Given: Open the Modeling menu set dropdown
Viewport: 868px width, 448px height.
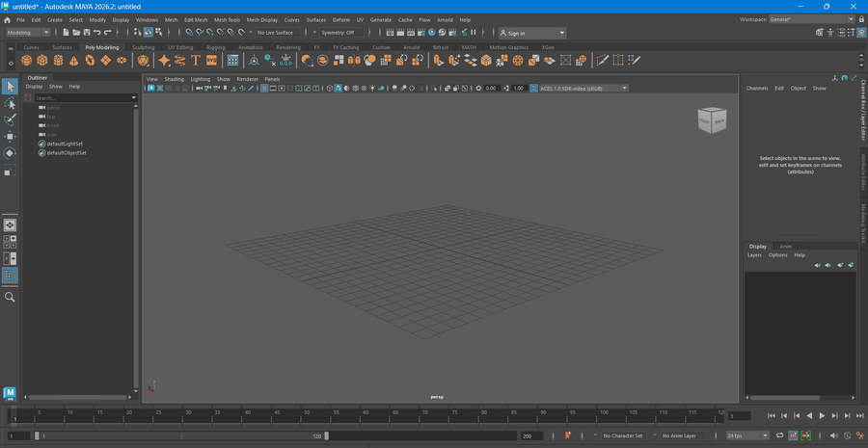Looking at the screenshot, I should (28, 33).
